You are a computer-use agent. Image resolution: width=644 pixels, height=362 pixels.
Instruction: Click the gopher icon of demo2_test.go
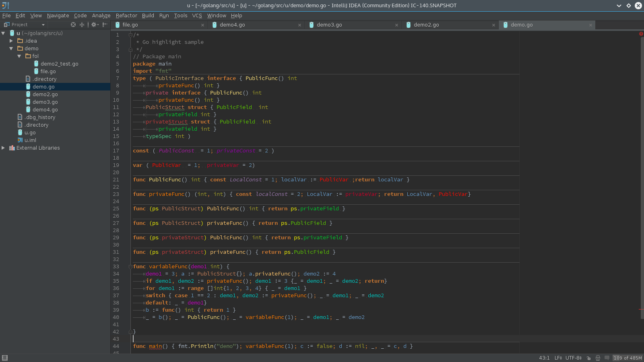36,64
